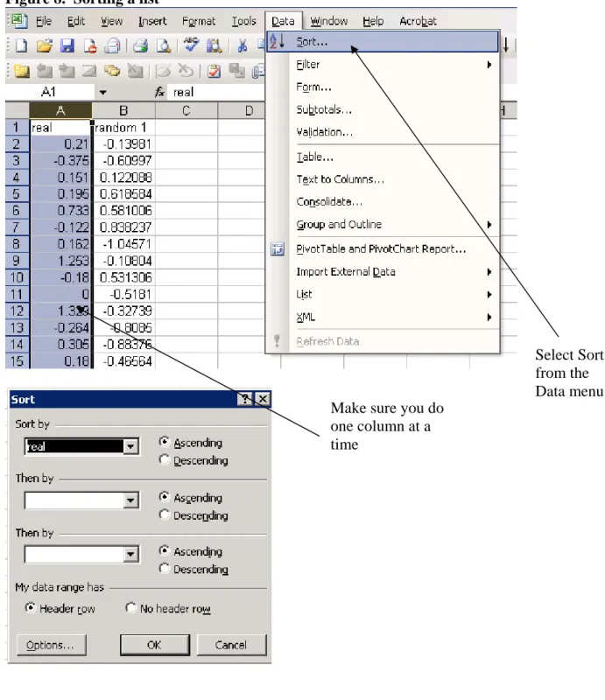
Task: Click the Excel workbook icon beside File menu
Action: pos(19,21)
